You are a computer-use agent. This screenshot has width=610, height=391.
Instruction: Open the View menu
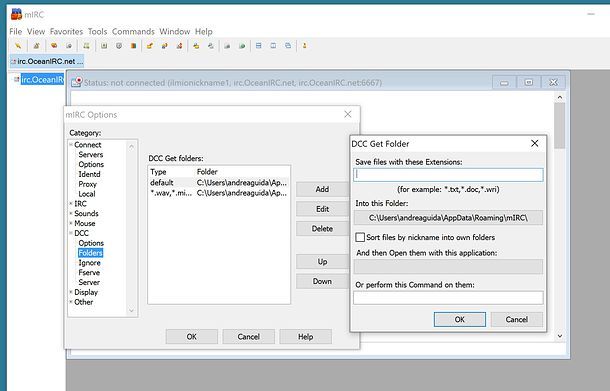(36, 32)
